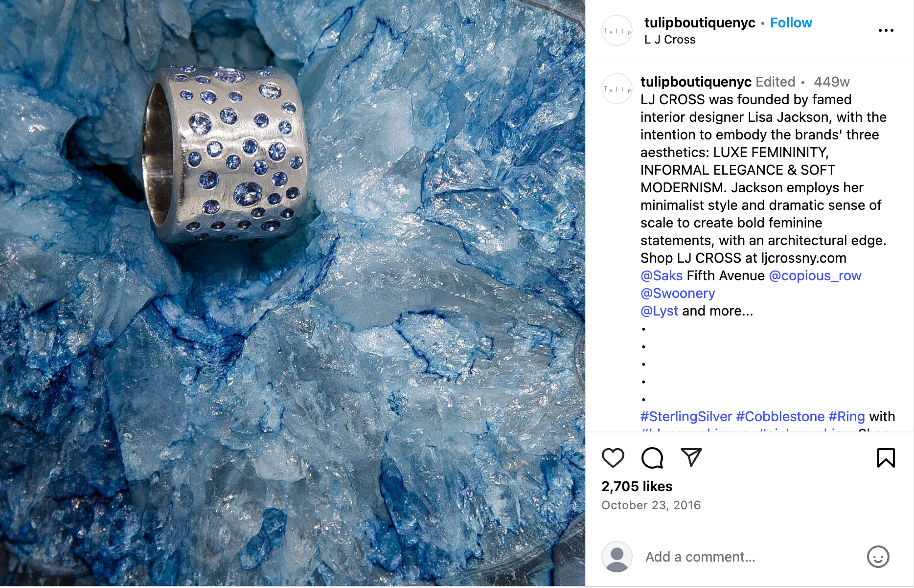Open the #SterlingSilver hashtag
The image size is (914, 588).
686,416
